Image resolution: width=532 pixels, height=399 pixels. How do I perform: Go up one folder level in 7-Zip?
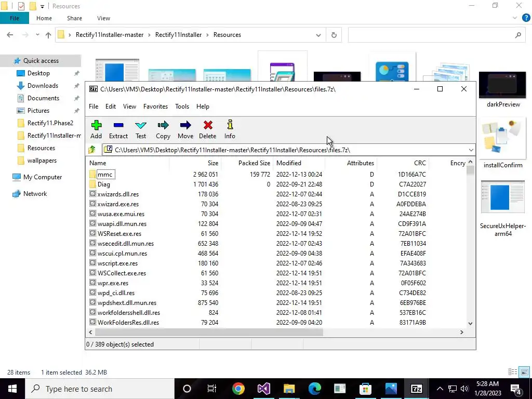click(x=92, y=150)
